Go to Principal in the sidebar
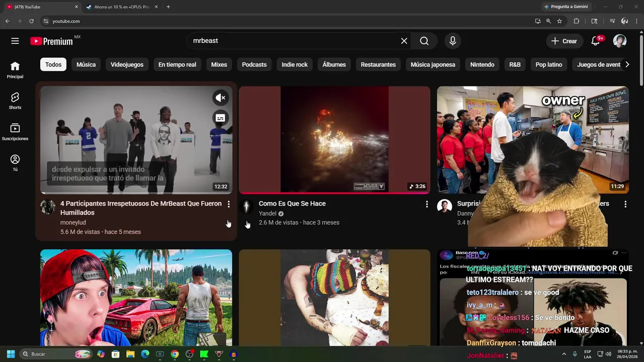The width and height of the screenshot is (644, 362). pyautogui.click(x=15, y=70)
